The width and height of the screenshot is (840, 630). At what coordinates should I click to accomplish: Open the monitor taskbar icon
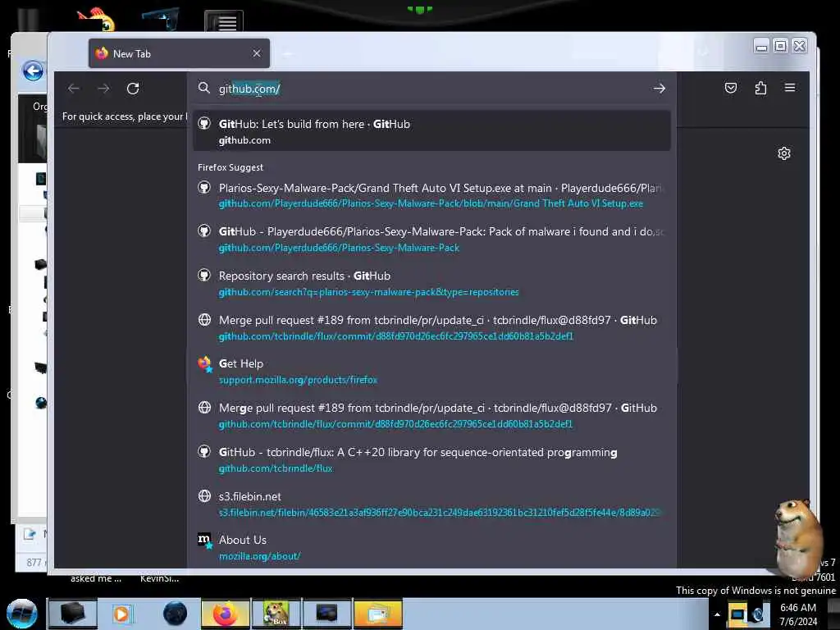point(326,614)
